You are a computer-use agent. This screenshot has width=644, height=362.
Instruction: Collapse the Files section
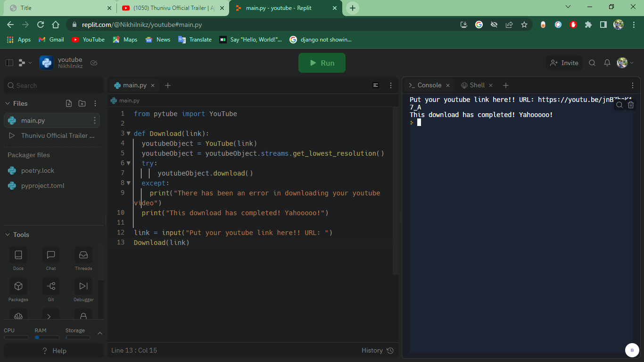[8, 103]
